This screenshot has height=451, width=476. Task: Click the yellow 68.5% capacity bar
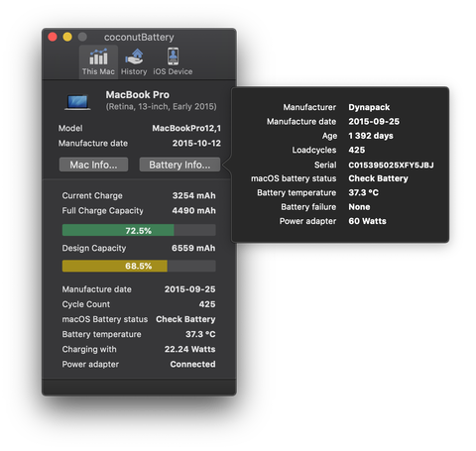(115, 266)
